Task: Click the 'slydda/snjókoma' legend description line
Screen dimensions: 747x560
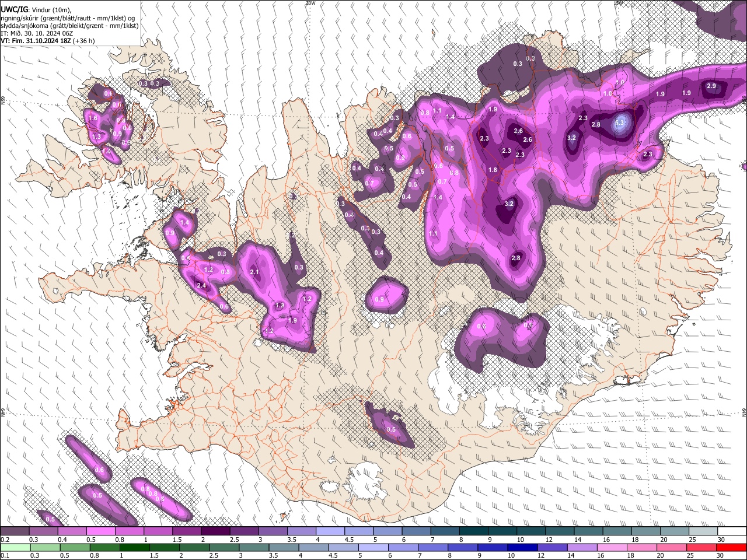Action: (69, 26)
